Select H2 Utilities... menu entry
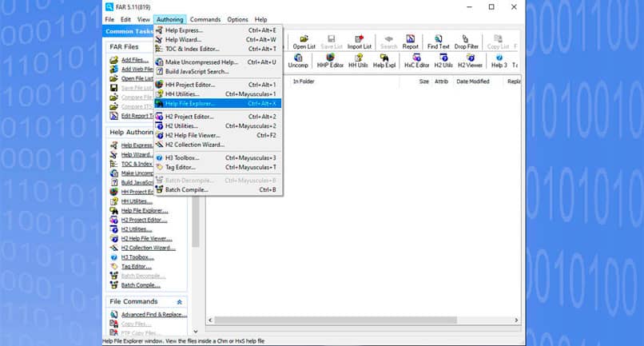The height and width of the screenshot is (346, 644). pos(217,126)
